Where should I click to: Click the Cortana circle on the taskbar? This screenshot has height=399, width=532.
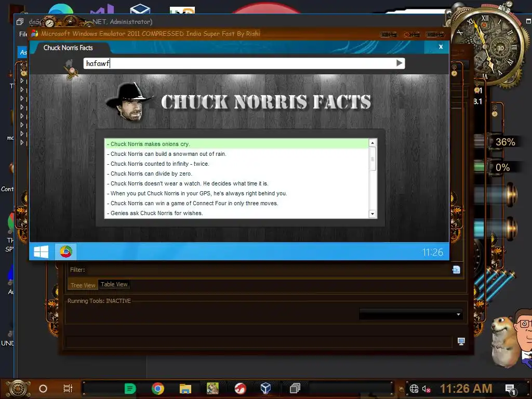tap(43, 389)
